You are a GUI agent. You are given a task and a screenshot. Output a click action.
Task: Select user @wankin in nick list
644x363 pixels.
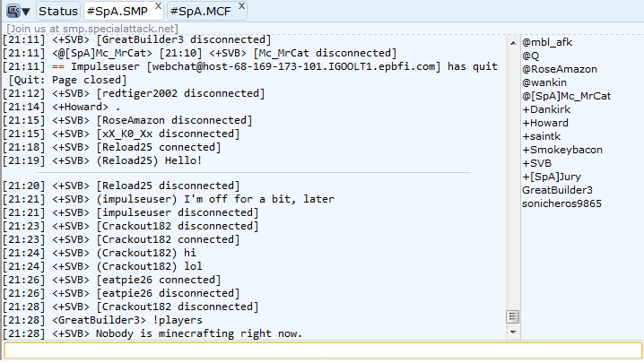[544, 82]
